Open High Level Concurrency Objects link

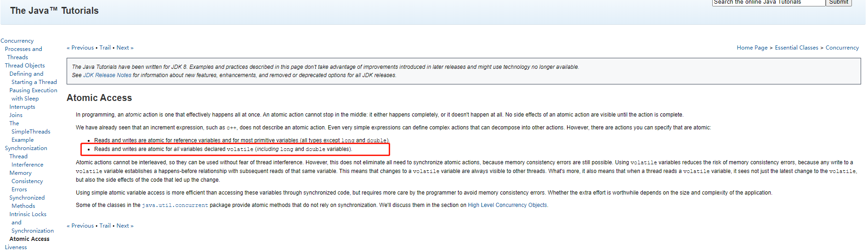(x=508, y=205)
